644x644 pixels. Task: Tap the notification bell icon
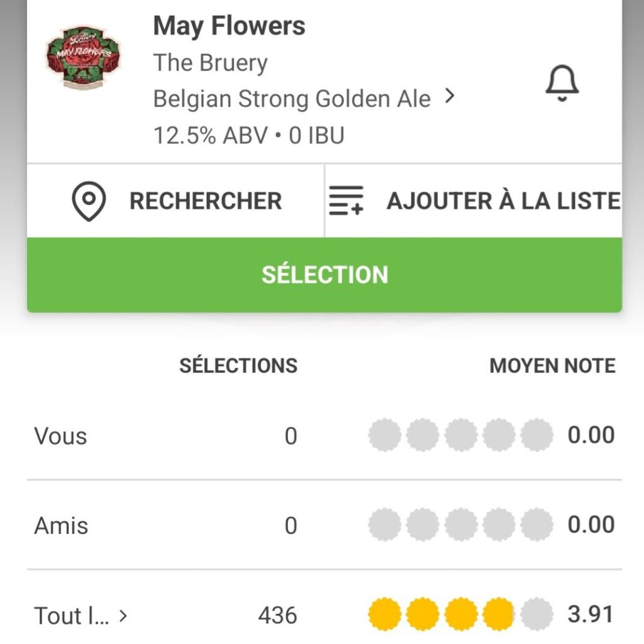click(562, 84)
